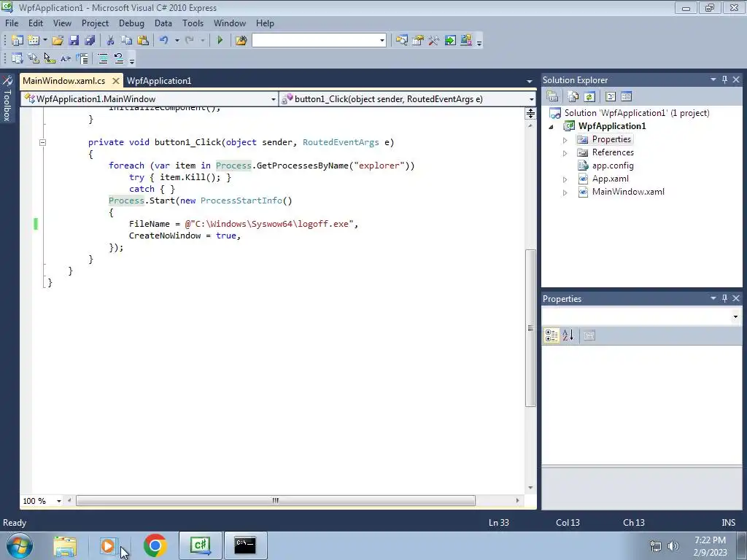Start debugging with the green play icon

pos(220,41)
